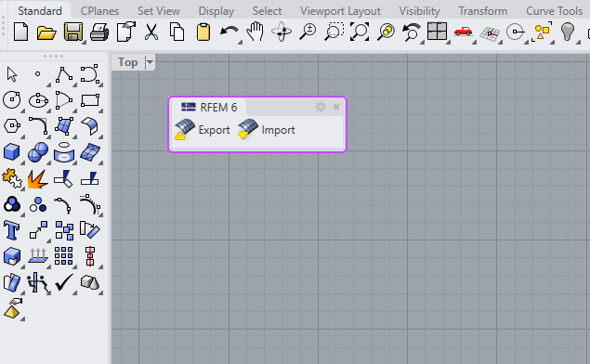Print using the printer icon
Image resolution: width=590 pixels, height=364 pixels.
click(99, 32)
